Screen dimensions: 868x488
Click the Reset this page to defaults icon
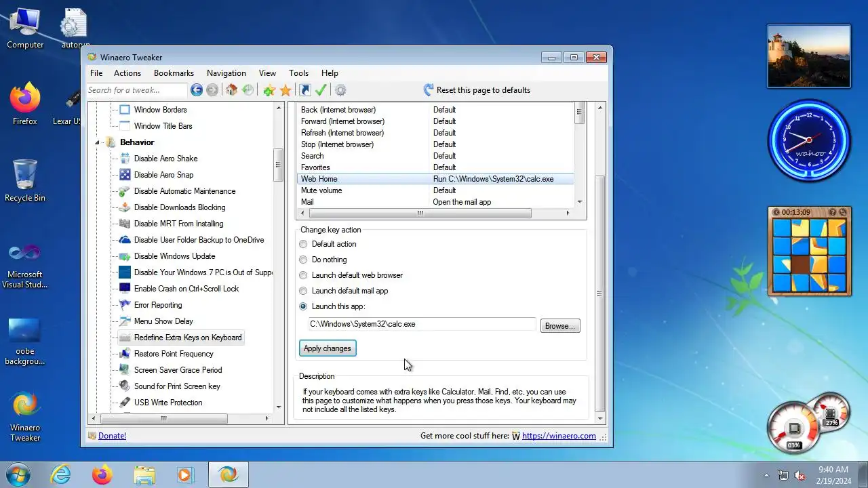click(x=429, y=90)
